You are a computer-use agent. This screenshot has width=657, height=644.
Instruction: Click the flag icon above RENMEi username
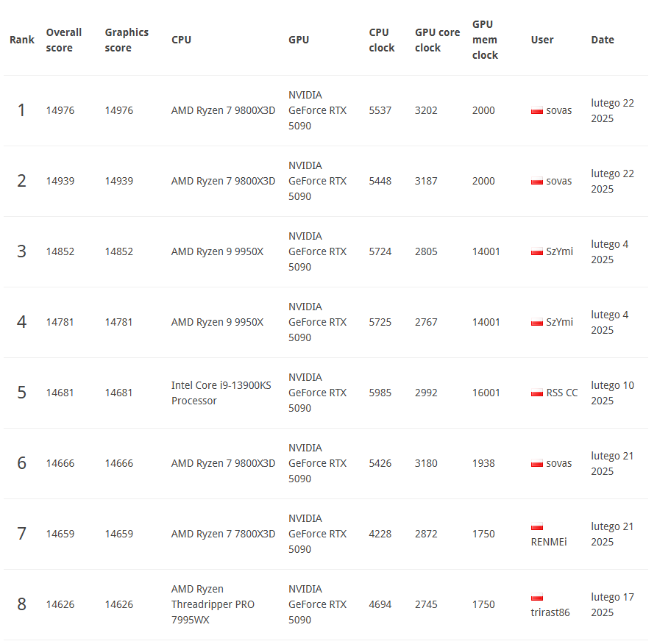pyautogui.click(x=536, y=526)
